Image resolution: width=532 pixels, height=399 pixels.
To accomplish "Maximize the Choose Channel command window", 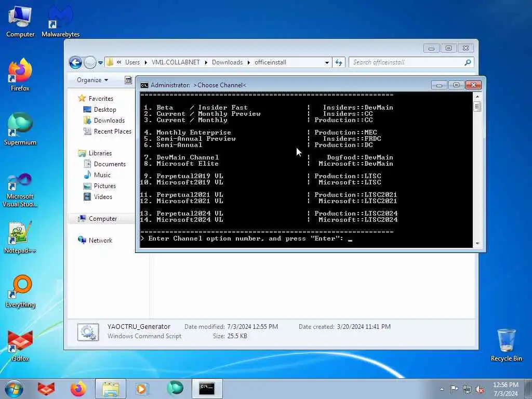I will click(x=456, y=85).
